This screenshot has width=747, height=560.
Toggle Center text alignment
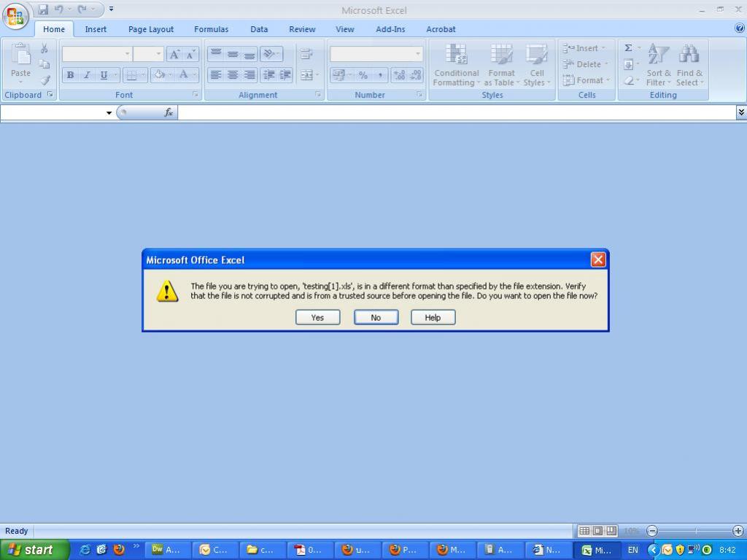point(233,75)
